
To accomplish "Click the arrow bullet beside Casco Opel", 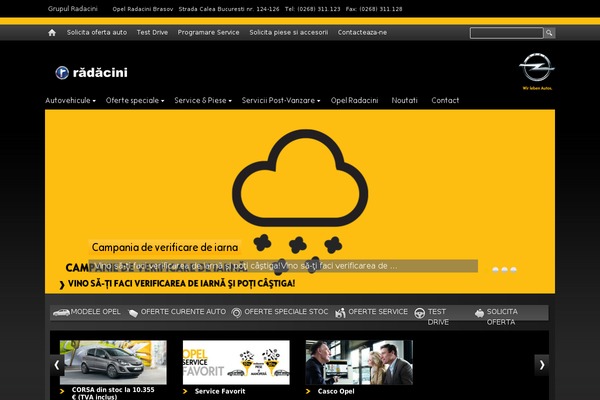I will coord(308,391).
